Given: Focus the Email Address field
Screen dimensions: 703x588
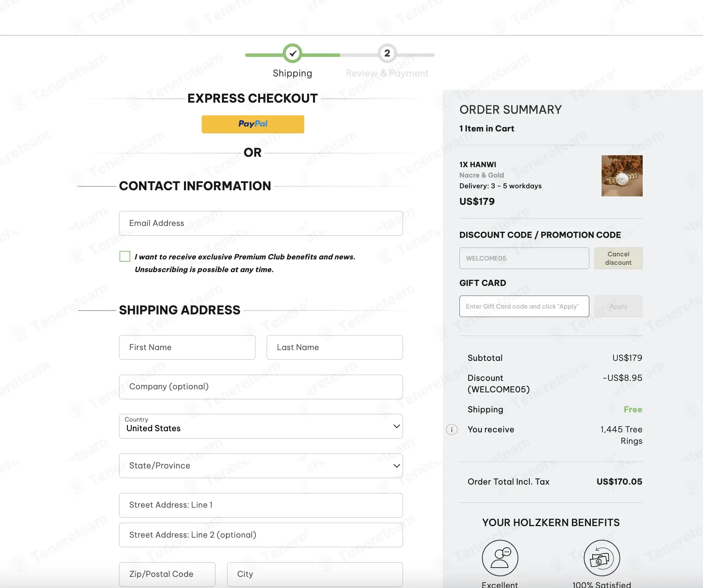Looking at the screenshot, I should pos(261,223).
